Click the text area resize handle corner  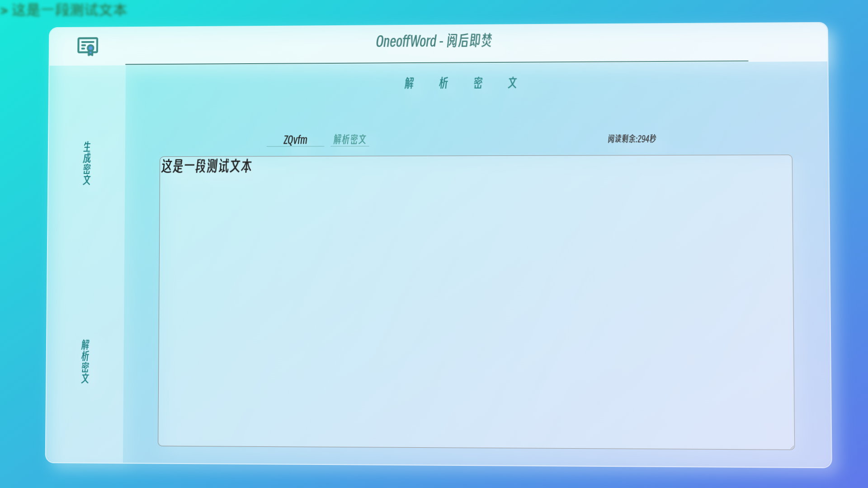point(792,447)
